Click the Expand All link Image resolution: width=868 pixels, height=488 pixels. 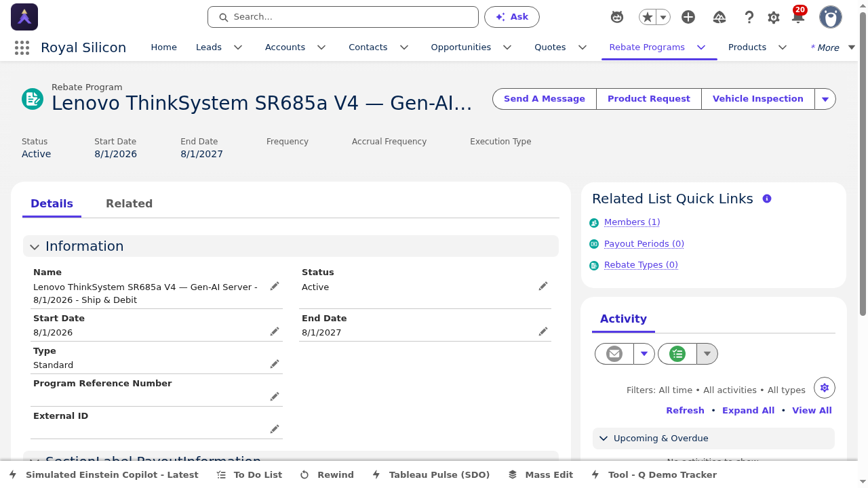tap(748, 411)
